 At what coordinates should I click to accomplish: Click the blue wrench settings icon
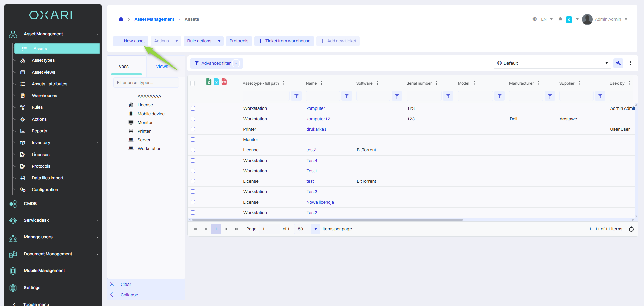(618, 63)
